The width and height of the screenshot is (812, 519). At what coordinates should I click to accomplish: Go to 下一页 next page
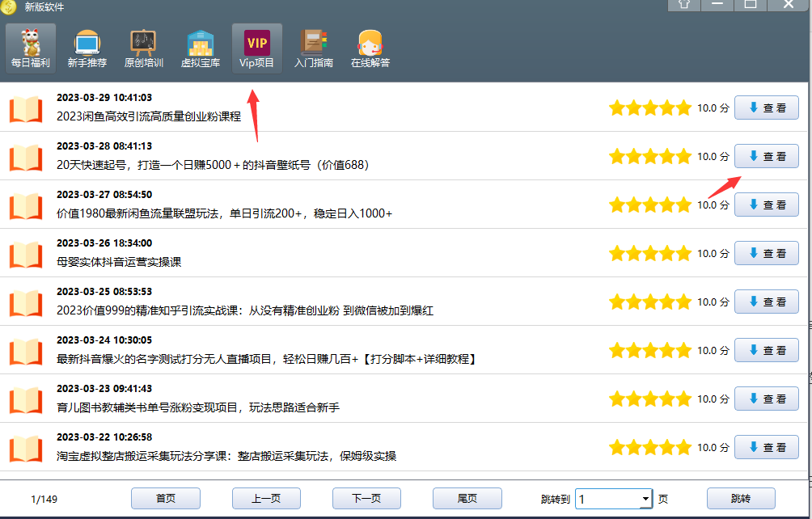(366, 499)
